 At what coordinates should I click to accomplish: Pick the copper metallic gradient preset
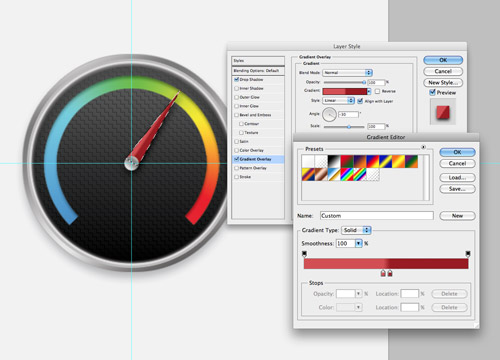(321, 174)
